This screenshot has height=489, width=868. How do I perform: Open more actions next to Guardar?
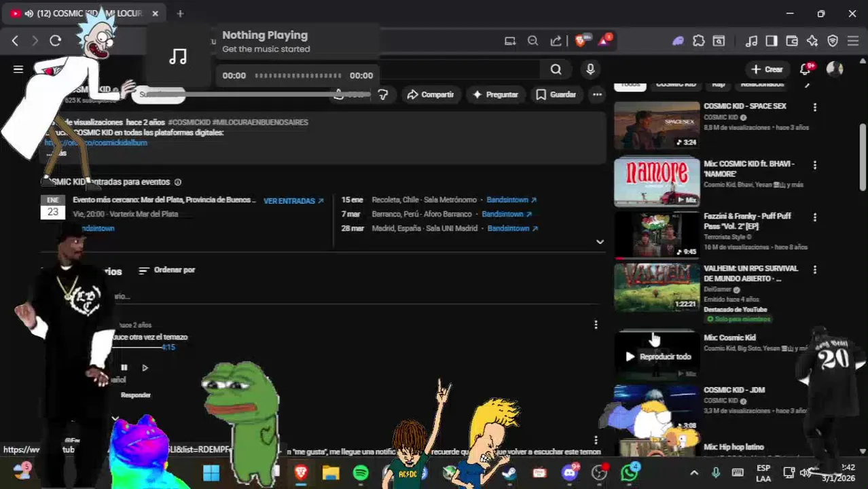[x=597, y=94]
